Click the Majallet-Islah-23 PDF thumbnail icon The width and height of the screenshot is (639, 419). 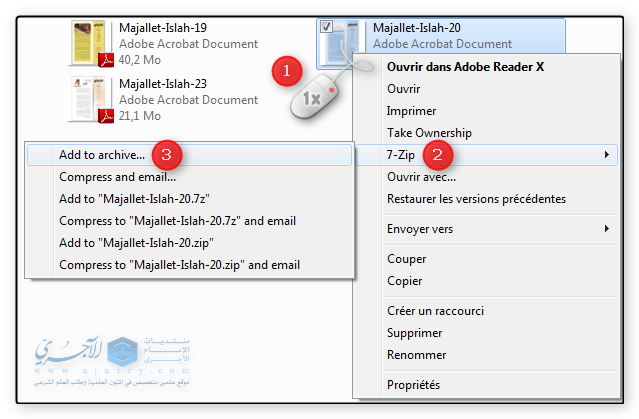click(x=91, y=100)
